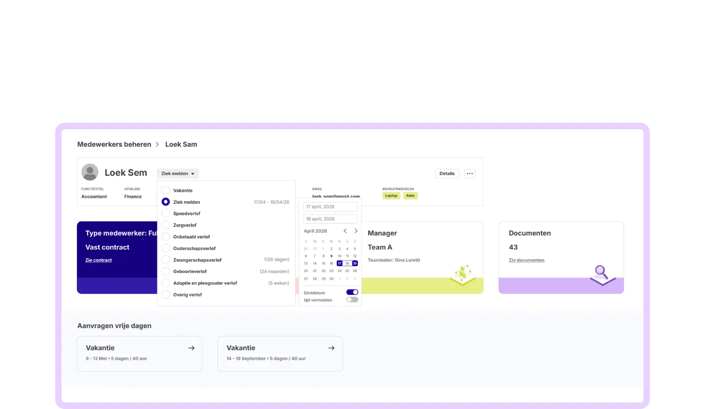Click the Loek Sam breadcrumb
This screenshot has width=705, height=409.
(x=181, y=144)
